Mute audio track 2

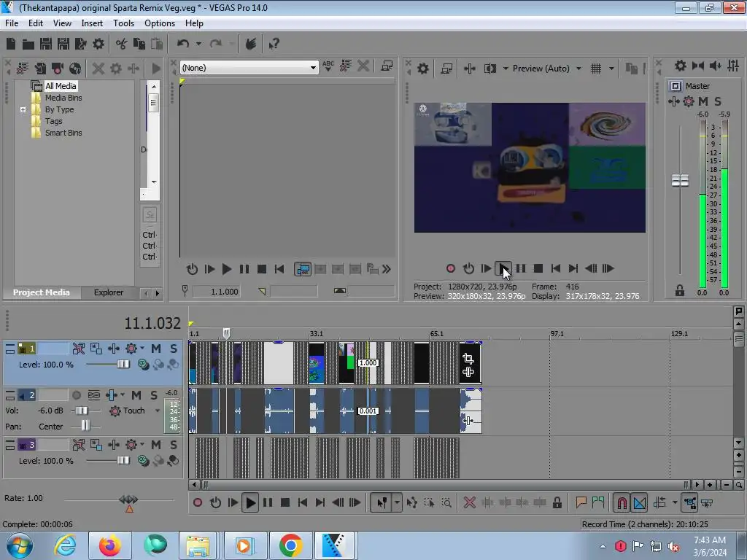point(136,395)
